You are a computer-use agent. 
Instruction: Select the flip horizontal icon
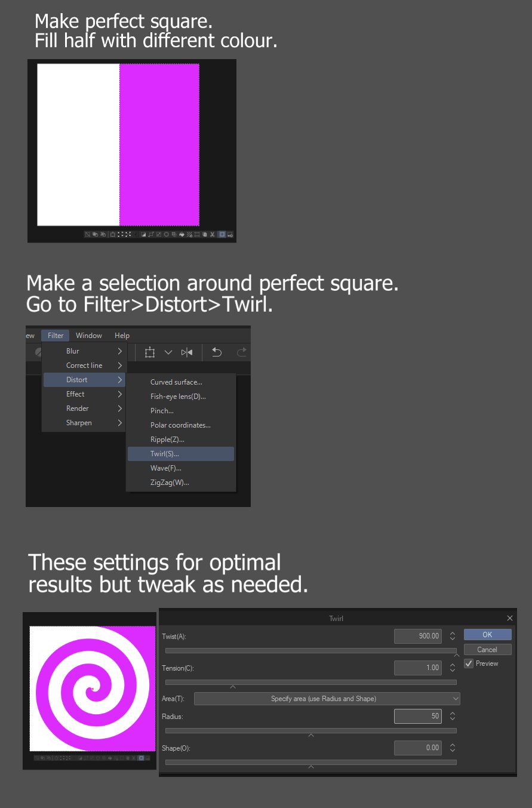tap(187, 352)
